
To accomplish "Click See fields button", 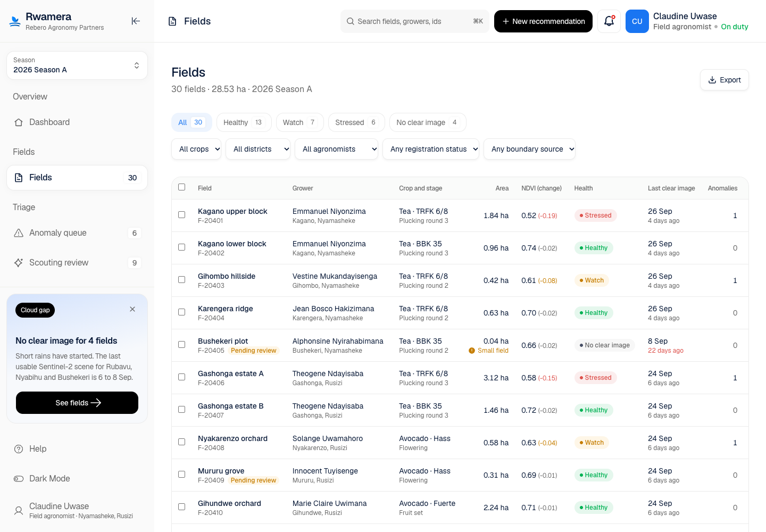I will point(77,403).
